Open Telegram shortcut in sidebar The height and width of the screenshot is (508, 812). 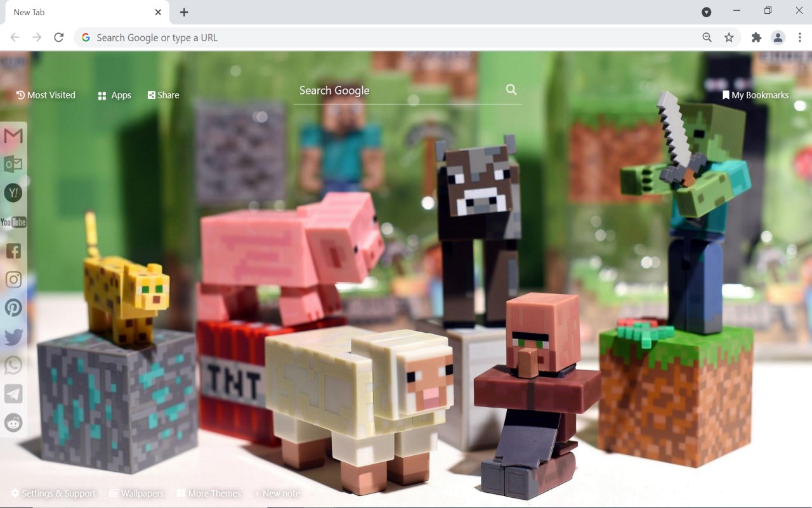[x=13, y=394]
